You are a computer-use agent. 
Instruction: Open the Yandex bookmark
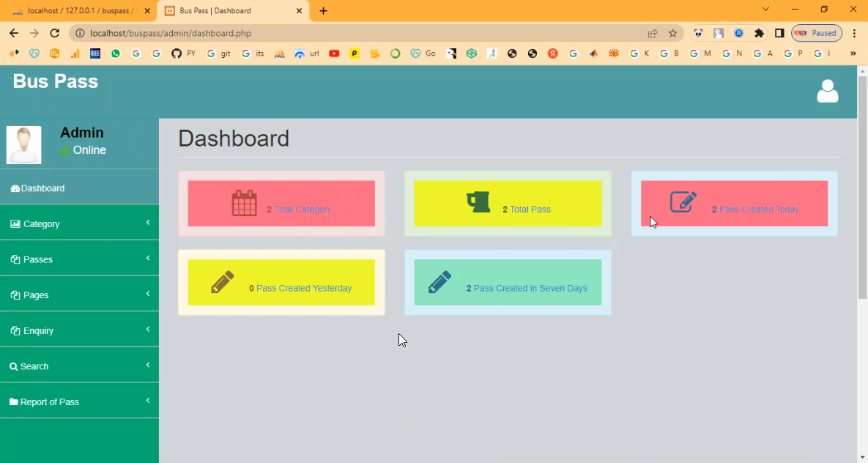coord(552,53)
